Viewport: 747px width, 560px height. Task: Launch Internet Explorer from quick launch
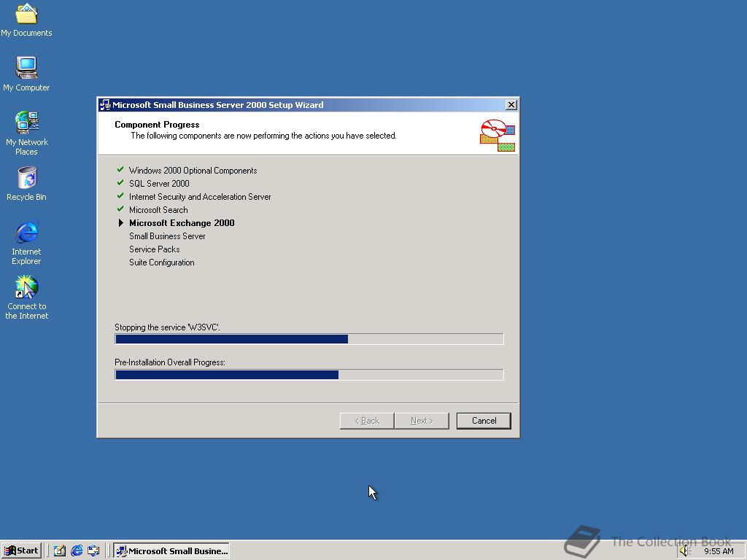pyautogui.click(x=76, y=551)
